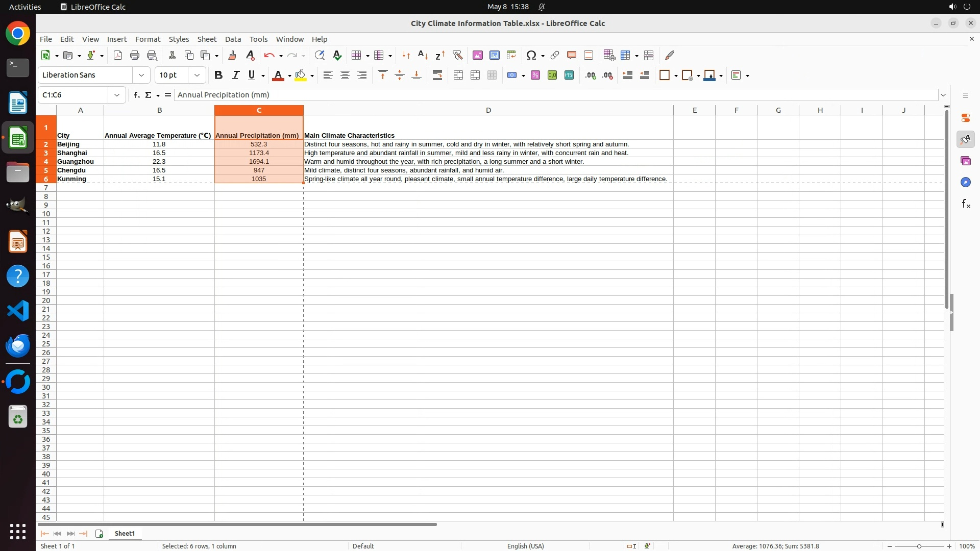Click the Merge and Center Cells icon
980x551 pixels.
pyautogui.click(x=458, y=76)
